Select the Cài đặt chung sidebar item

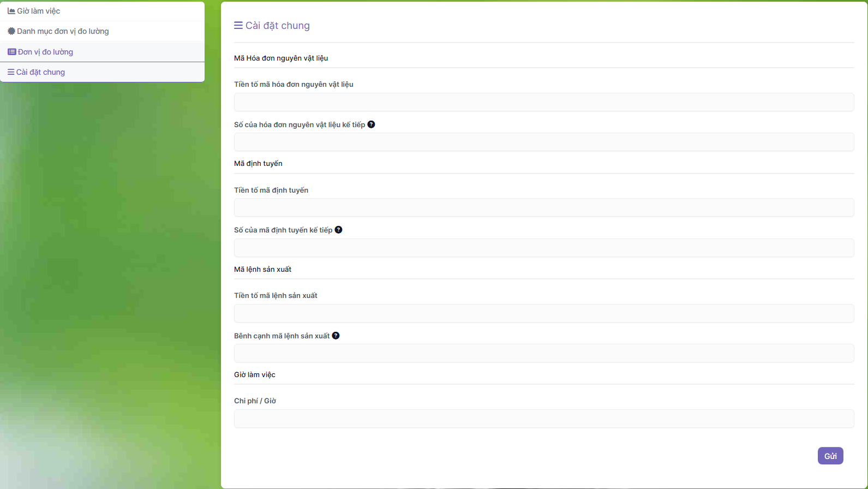coord(40,72)
